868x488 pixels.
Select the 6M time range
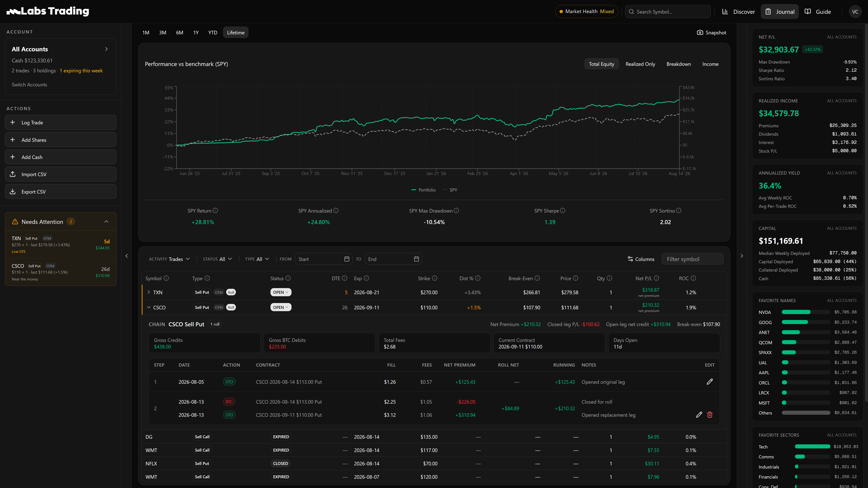180,32
